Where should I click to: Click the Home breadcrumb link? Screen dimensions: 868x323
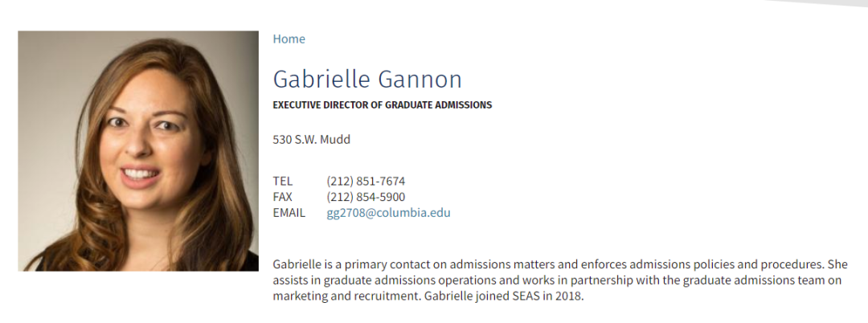click(x=289, y=39)
